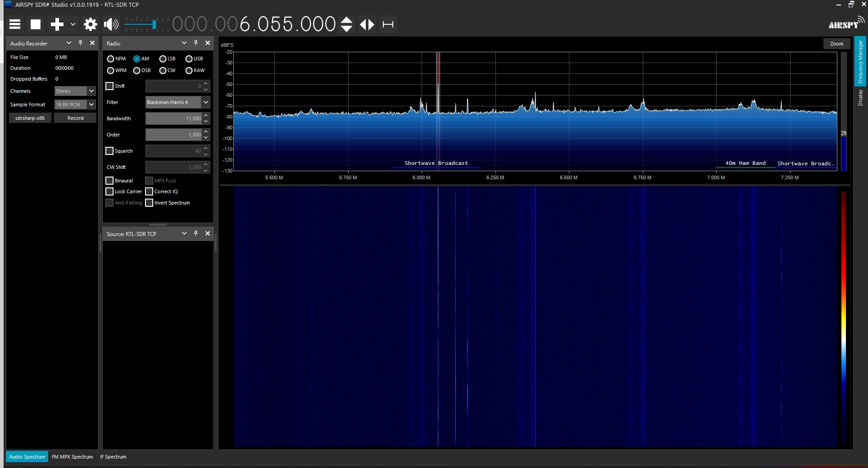This screenshot has width=868, height=468.
Task: Open the Display side tab
Action: (860, 97)
